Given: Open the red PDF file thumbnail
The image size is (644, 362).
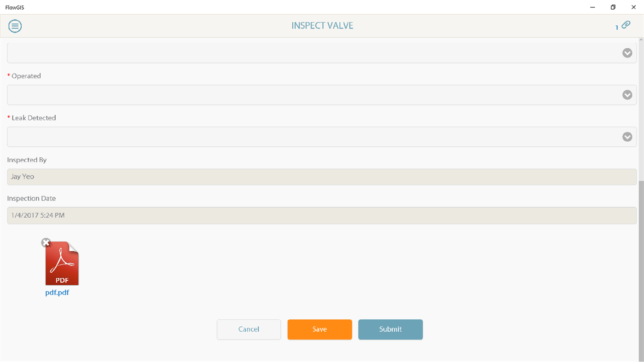Looking at the screenshot, I should click(62, 263).
